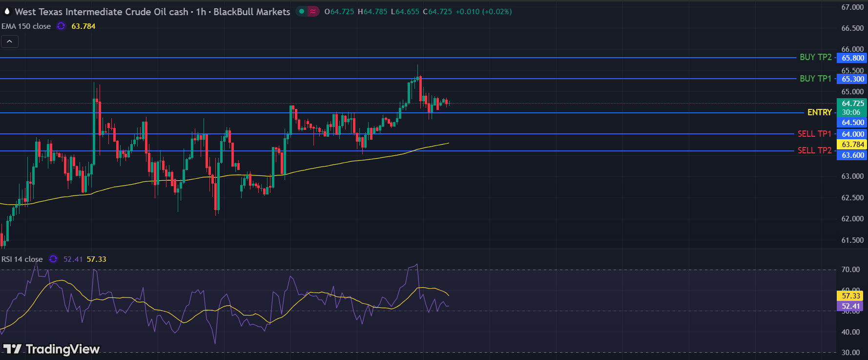Click the RSI 14 refresh icon
868x360 pixels.
coord(53,259)
